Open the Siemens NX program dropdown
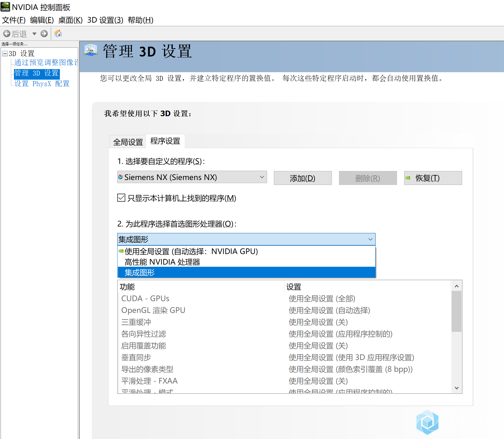This screenshot has height=439, width=504. click(x=192, y=177)
